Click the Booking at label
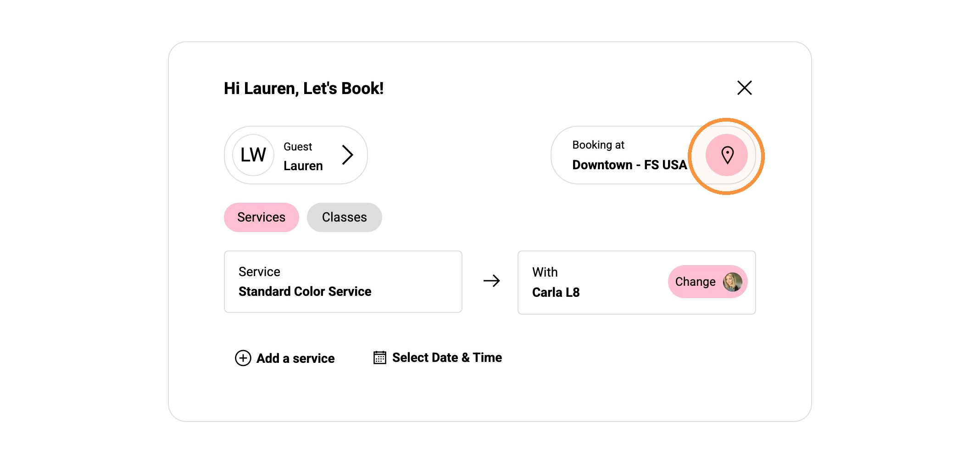980x472 pixels. coord(598,145)
